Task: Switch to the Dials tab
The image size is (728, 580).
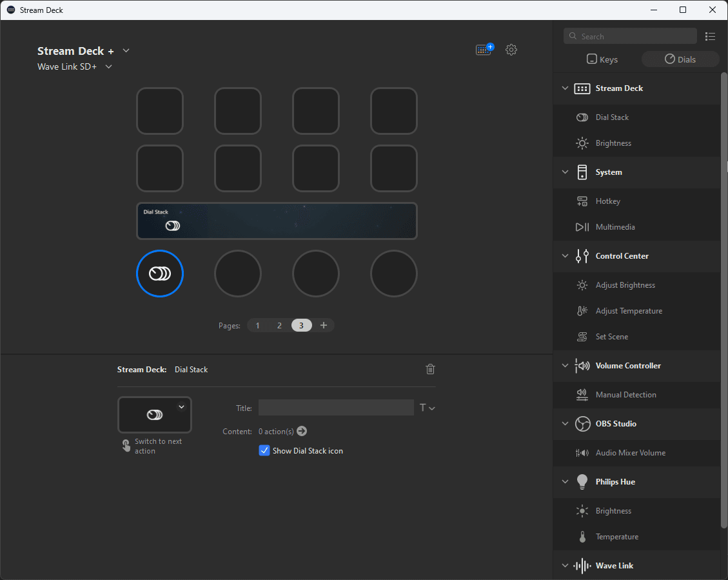Action: [680, 59]
